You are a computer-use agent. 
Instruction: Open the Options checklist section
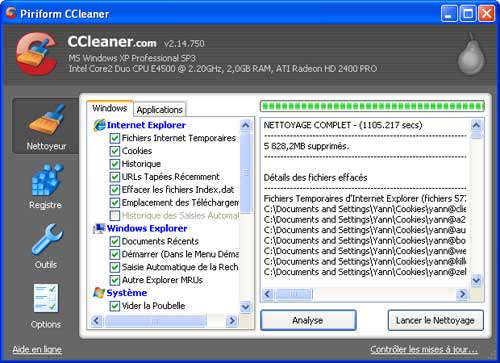(46, 306)
